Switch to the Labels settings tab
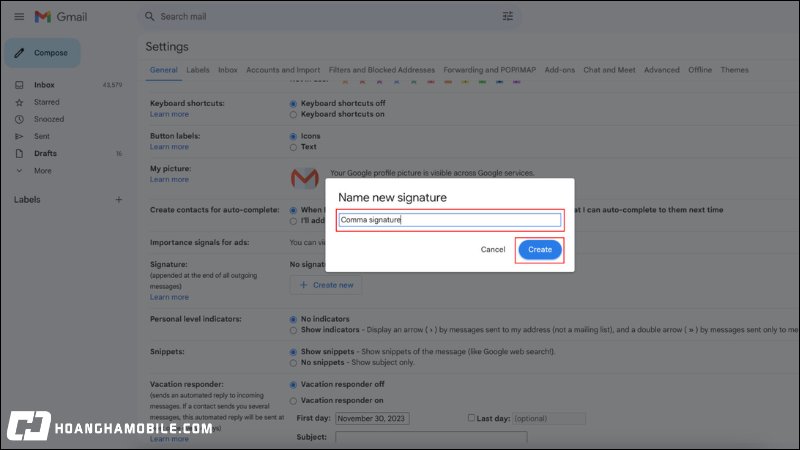The image size is (800, 450). [x=197, y=70]
